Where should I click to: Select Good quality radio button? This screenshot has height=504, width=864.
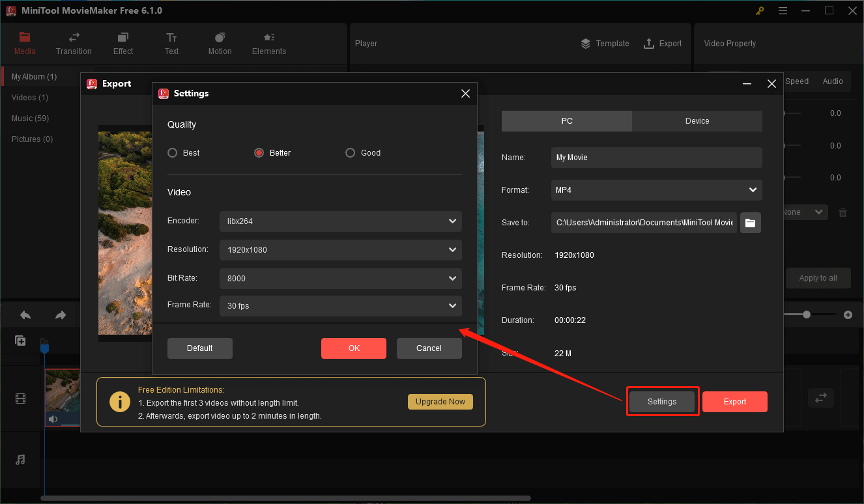click(350, 153)
